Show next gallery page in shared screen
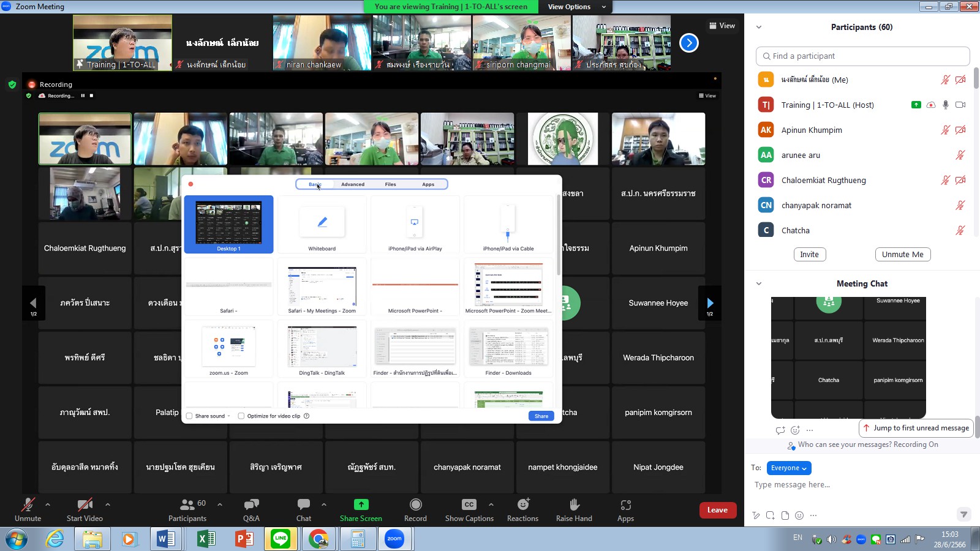Viewport: 980px width, 551px height. click(710, 303)
